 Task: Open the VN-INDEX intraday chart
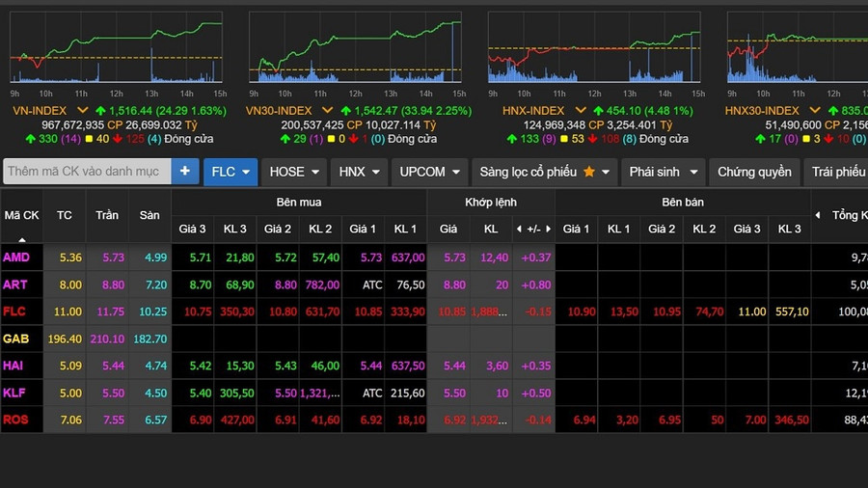click(x=117, y=48)
